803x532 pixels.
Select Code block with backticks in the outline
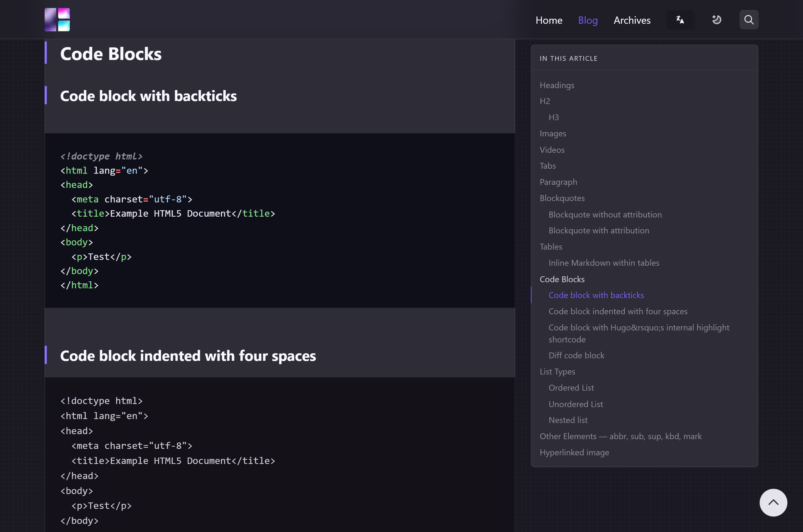coord(596,295)
